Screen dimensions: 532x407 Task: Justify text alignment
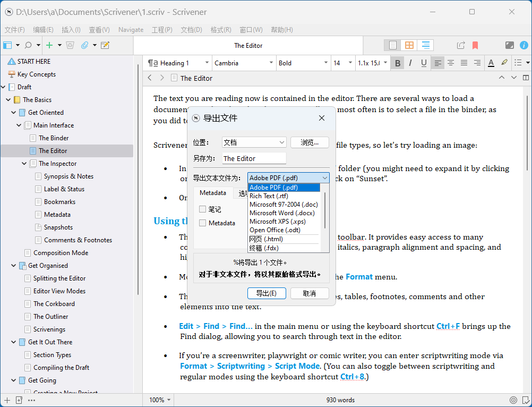(464, 63)
